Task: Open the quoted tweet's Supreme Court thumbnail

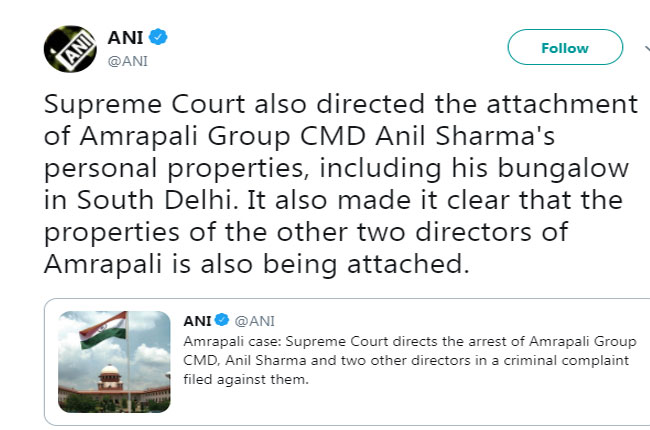Action: (x=113, y=361)
